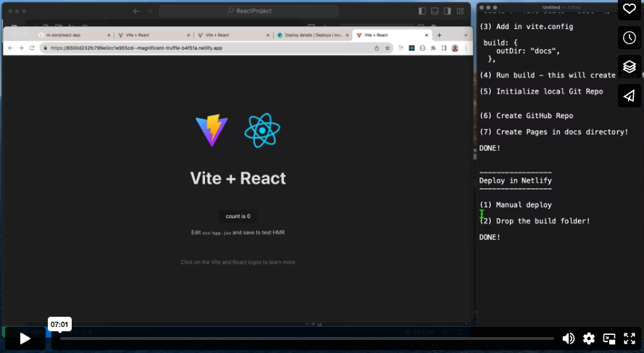Reload the browser page

pos(32,48)
